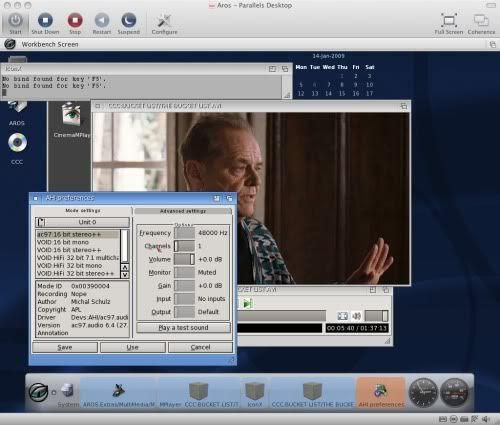Click the network icon in Parallels status bar
This screenshot has height=425, width=500.
coord(475,419)
